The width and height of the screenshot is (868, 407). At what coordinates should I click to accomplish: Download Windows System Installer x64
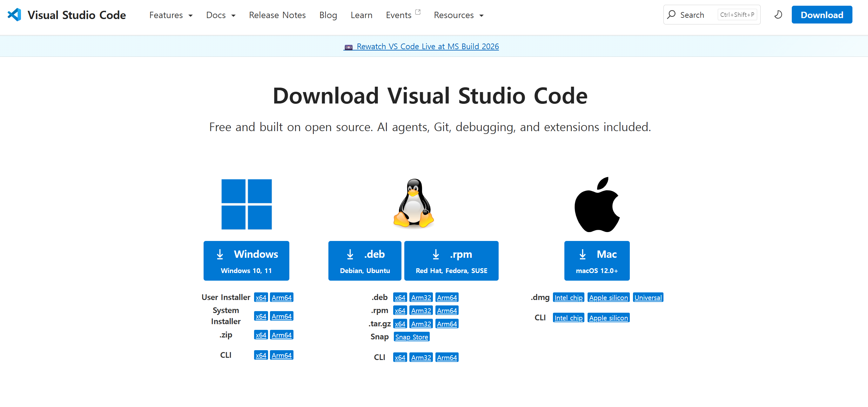(x=261, y=316)
